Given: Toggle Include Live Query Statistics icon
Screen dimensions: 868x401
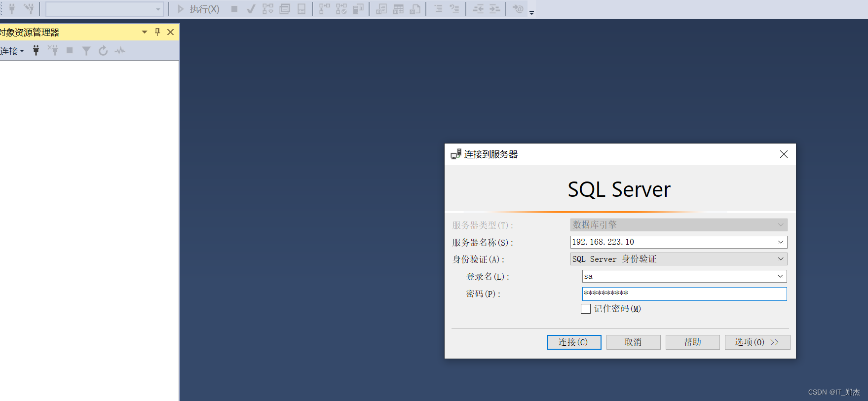Looking at the screenshot, I should point(341,9).
